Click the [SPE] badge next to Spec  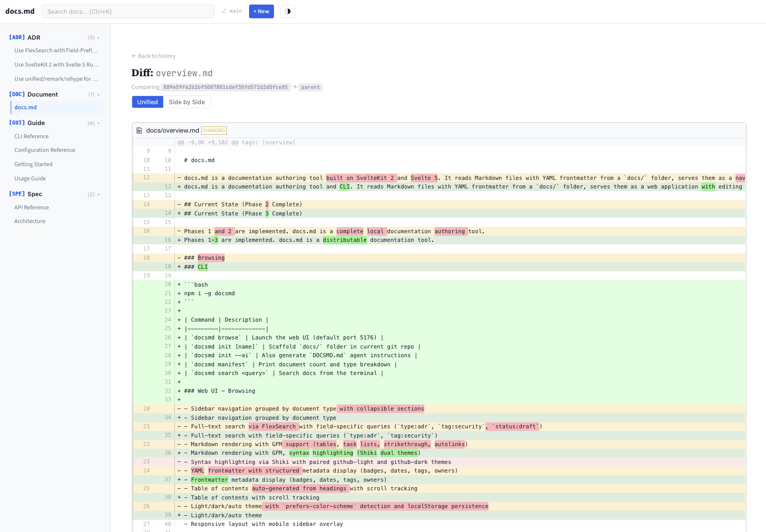[x=16, y=194]
